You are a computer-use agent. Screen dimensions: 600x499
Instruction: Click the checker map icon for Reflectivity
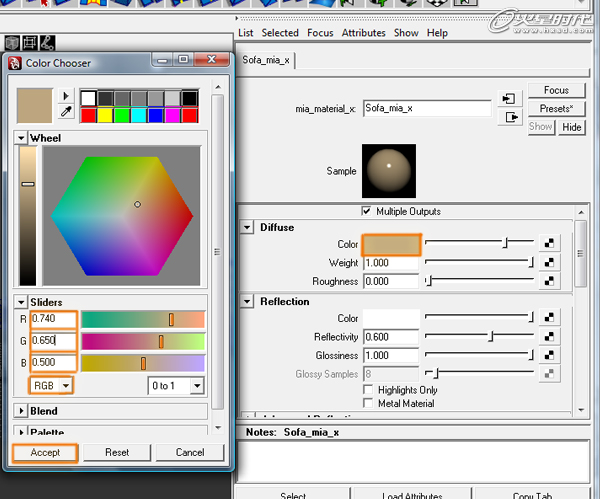[549, 337]
